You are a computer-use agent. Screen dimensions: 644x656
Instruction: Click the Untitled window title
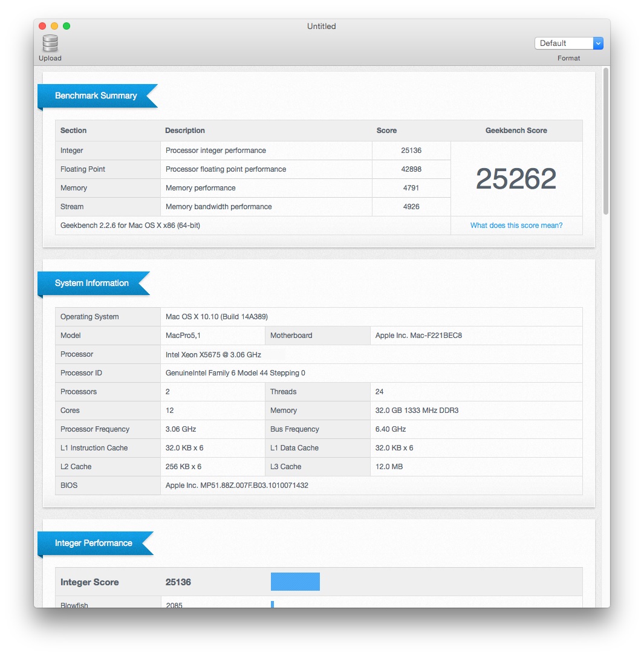[x=321, y=27]
